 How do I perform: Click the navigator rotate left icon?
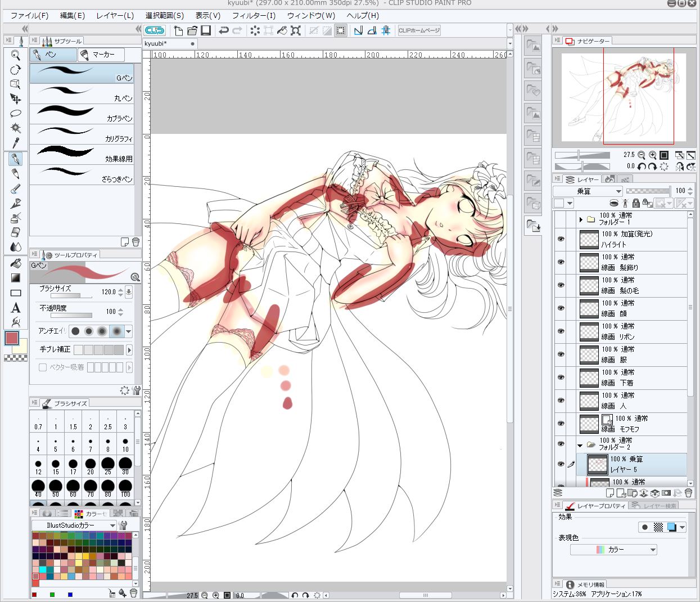[x=642, y=167]
